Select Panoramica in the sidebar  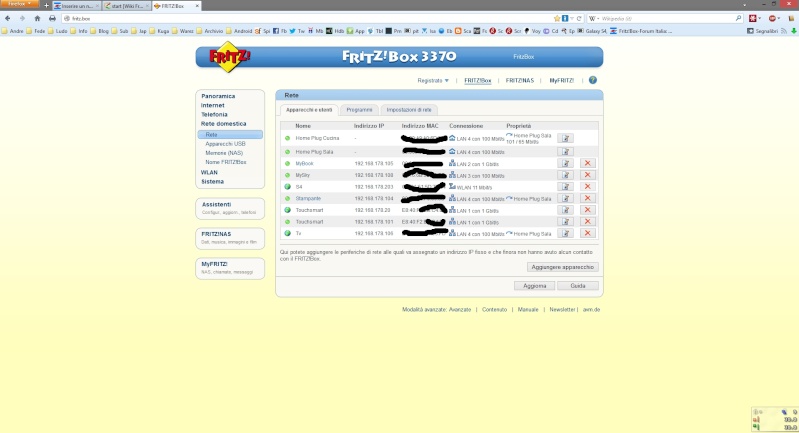coord(218,96)
